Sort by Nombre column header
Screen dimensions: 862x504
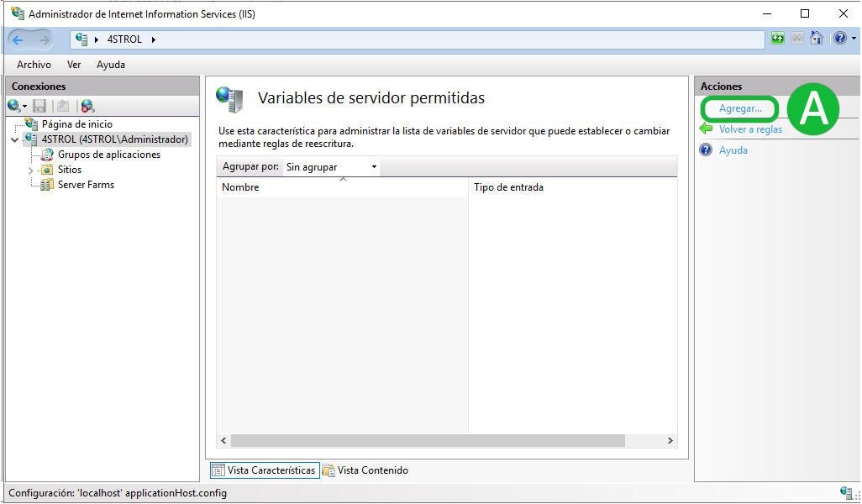342,187
